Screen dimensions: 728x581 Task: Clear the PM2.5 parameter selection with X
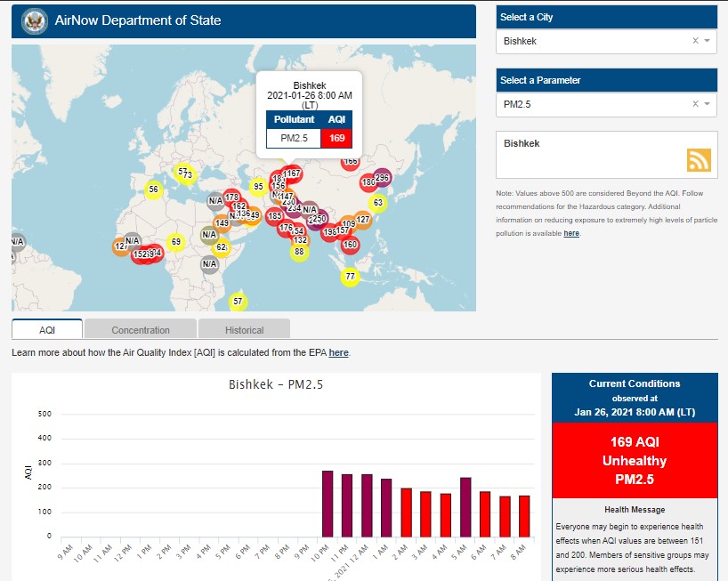[x=695, y=104]
